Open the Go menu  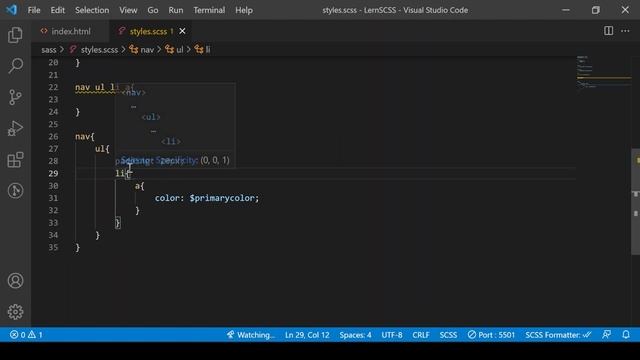point(153,10)
